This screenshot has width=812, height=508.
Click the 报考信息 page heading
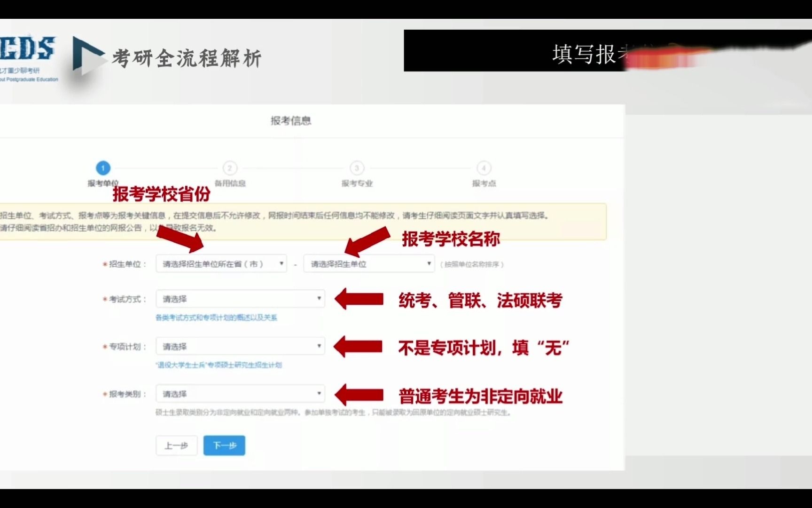click(x=291, y=121)
